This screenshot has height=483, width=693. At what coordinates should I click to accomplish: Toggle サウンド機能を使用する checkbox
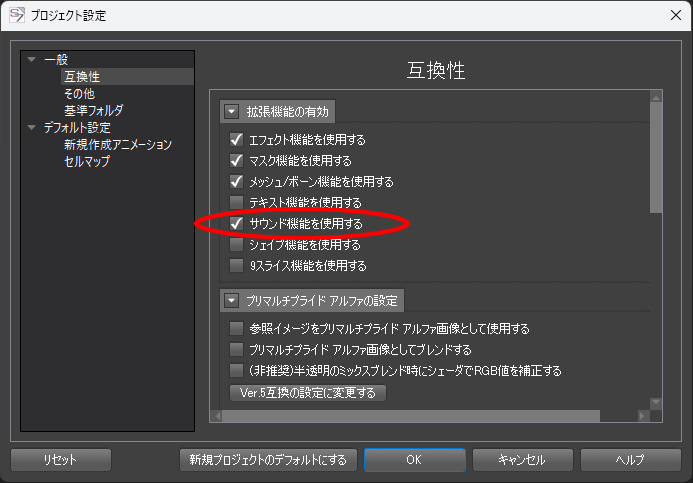(x=236, y=224)
